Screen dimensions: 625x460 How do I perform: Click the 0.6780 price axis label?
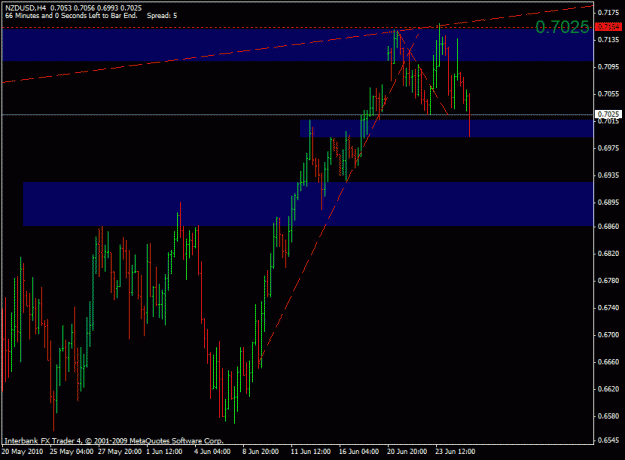click(608, 281)
